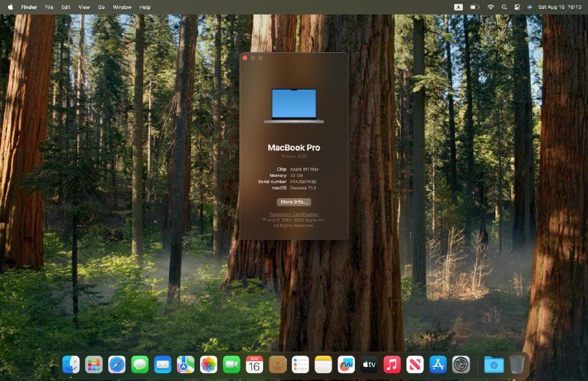Open the Wi-Fi menu bar icon

click(x=490, y=7)
